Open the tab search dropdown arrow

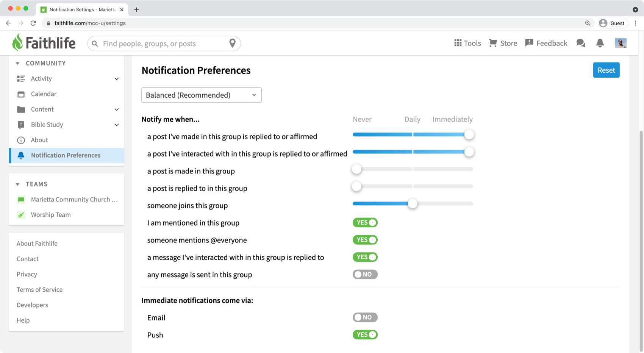pos(635,9)
